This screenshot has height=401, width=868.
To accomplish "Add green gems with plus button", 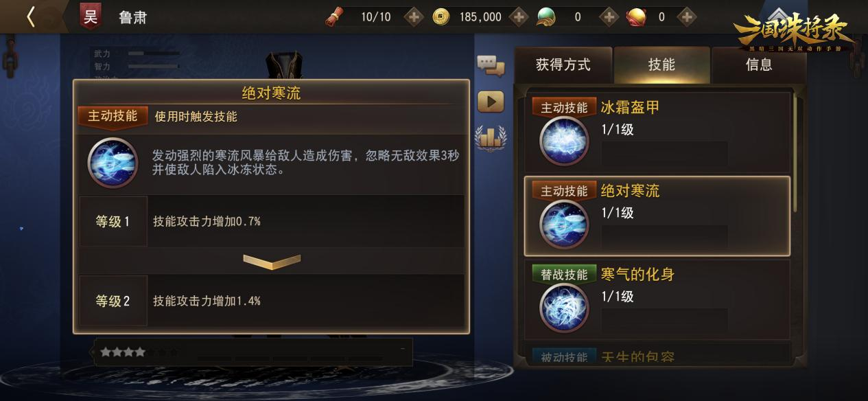I will click(x=609, y=16).
